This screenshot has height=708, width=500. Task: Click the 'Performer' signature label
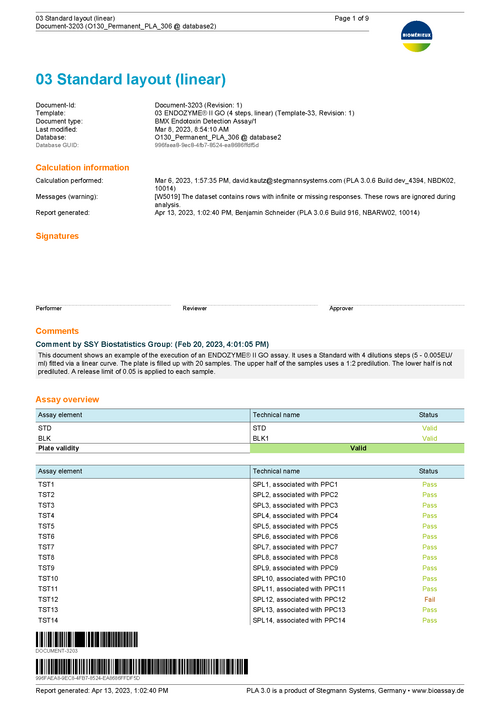[x=48, y=308]
